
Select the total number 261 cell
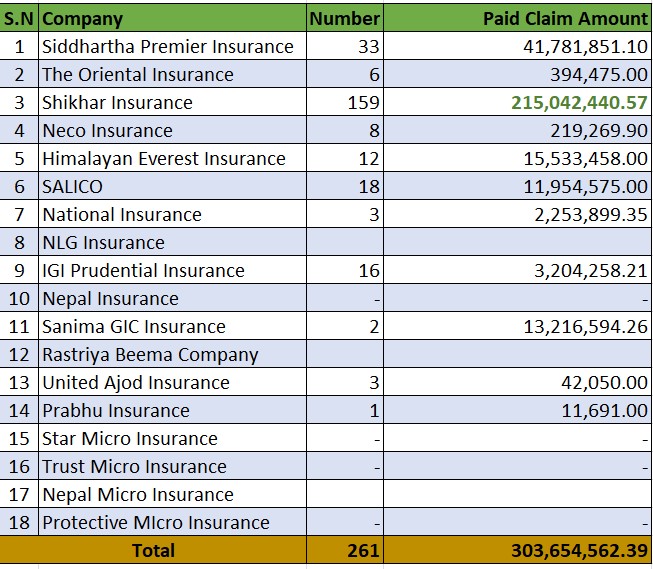coord(361,551)
